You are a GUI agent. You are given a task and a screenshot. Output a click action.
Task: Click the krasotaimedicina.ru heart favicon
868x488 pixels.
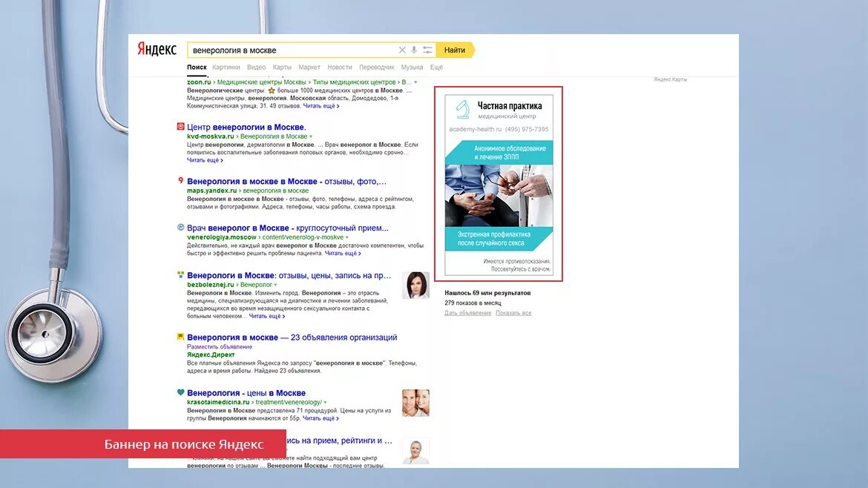(180, 392)
